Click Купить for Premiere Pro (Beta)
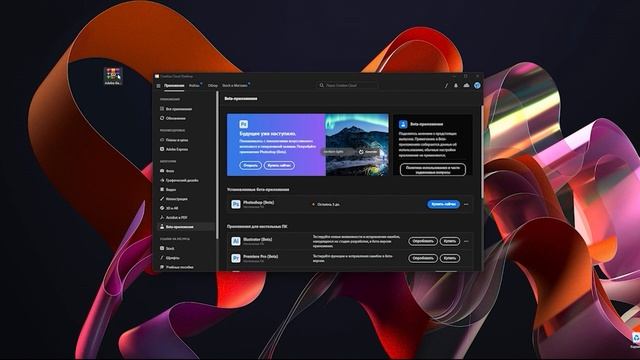 [x=450, y=258]
